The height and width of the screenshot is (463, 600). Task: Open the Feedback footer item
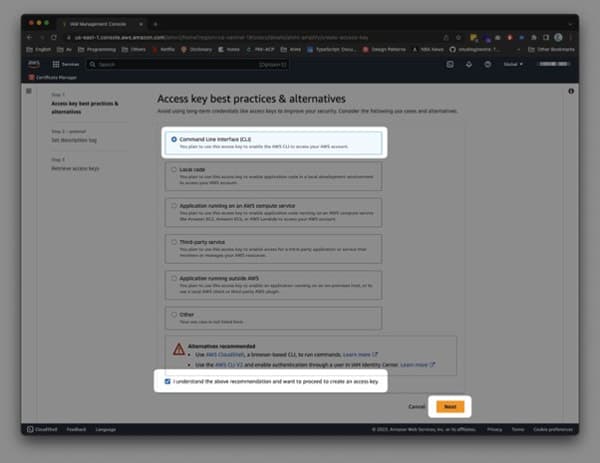(76, 429)
